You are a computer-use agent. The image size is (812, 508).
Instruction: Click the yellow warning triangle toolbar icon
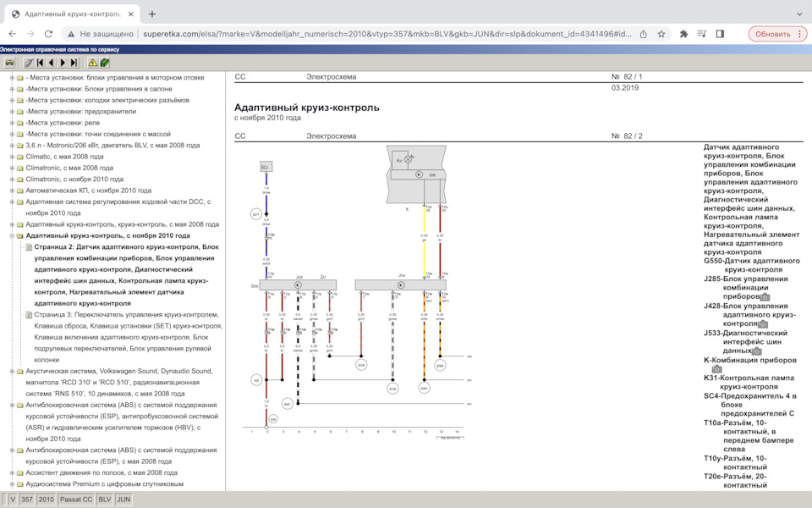(92, 63)
